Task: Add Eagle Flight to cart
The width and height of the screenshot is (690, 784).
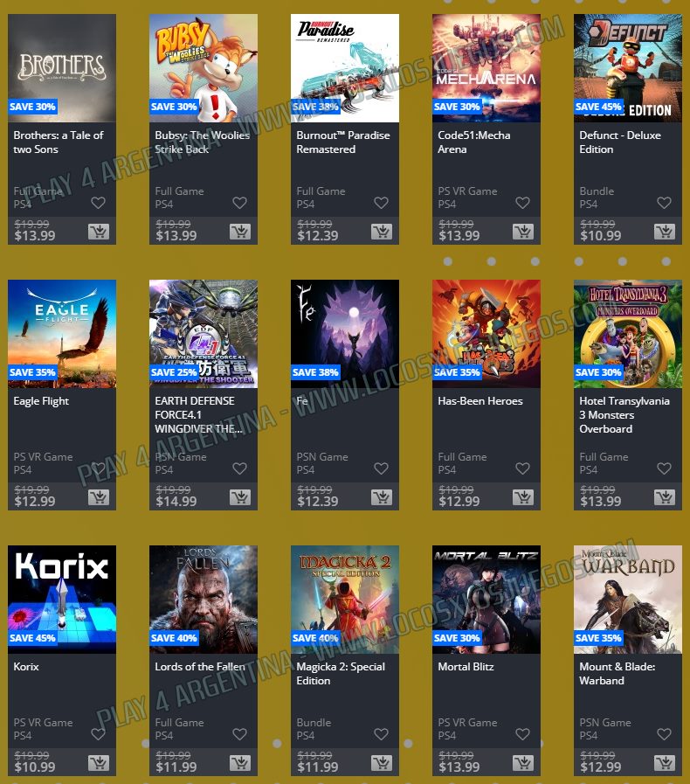Action: click(99, 497)
